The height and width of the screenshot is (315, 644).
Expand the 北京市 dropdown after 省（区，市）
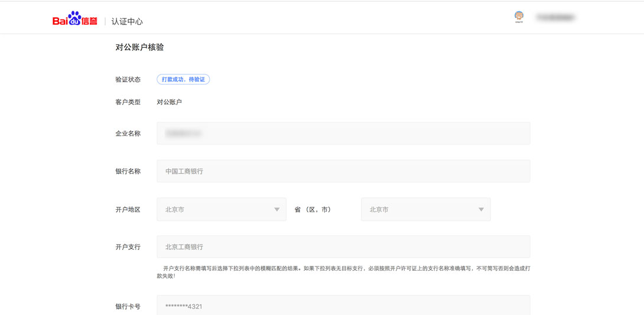coord(425,209)
